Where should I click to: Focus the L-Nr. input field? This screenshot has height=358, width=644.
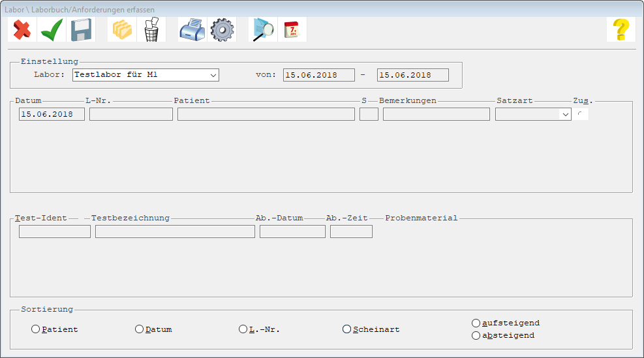(131, 114)
